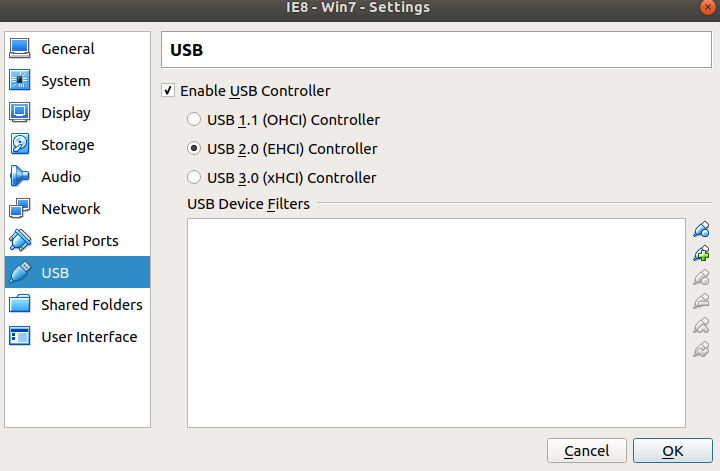Choose USB 3.0 (xHCI) Controller option

pos(194,178)
